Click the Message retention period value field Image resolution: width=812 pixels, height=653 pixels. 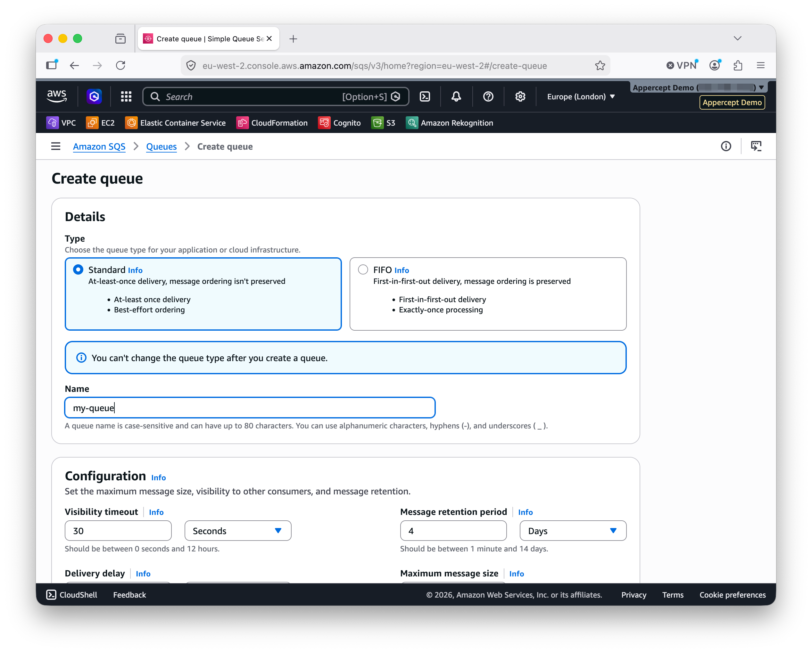pyautogui.click(x=453, y=531)
